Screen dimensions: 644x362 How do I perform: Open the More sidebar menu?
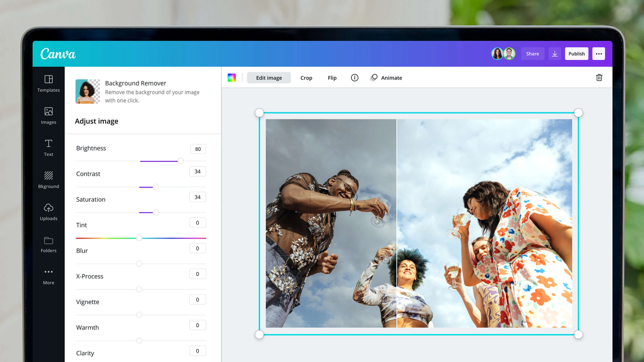[48, 276]
